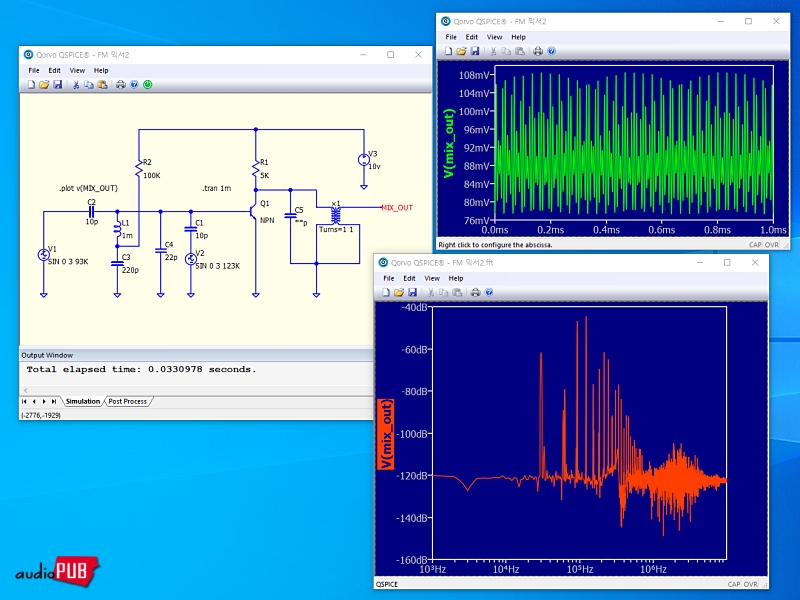Click the Save icon in the FFT window

(412, 292)
